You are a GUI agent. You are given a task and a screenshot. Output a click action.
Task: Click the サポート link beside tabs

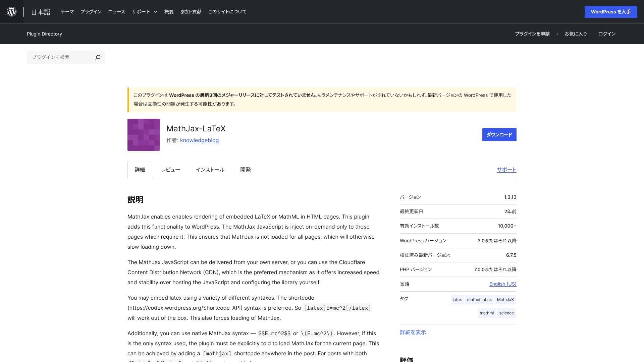[506, 170]
